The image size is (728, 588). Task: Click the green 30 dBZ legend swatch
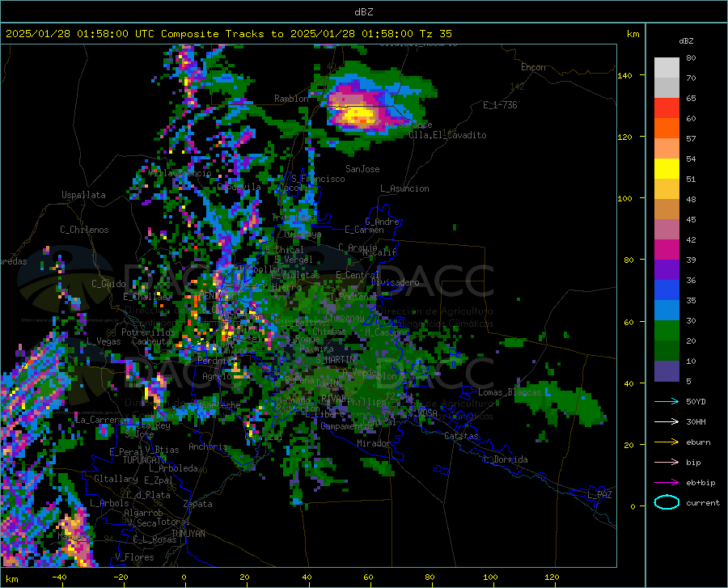667,331
